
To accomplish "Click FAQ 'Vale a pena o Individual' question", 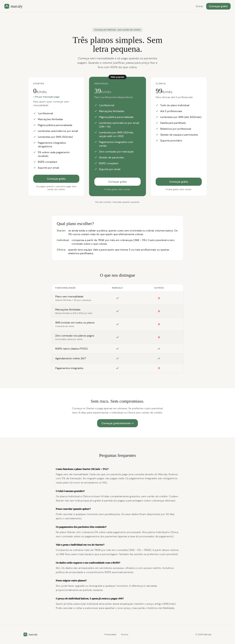I will 80,545.
